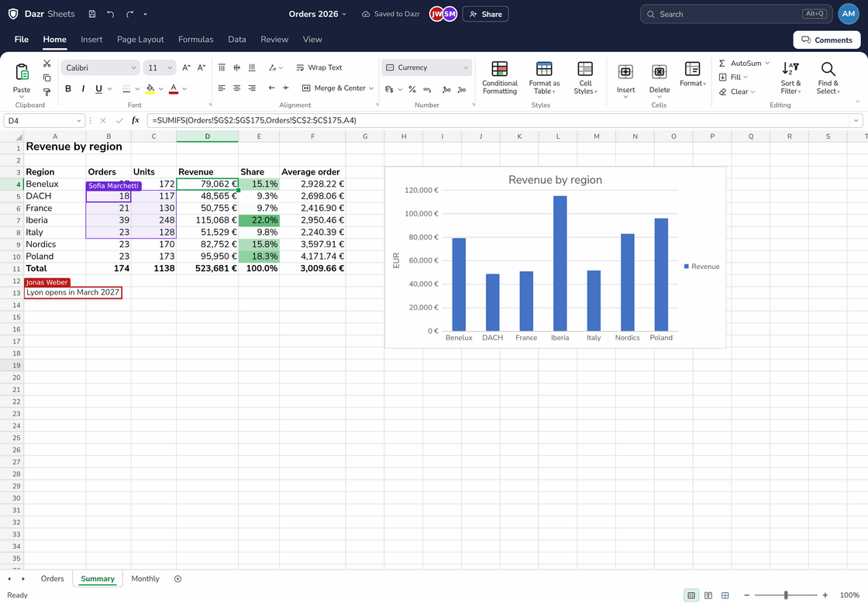Screen dimensions: 868x603
Task: Open the Calibri font family dropdown
Action: (x=100, y=67)
